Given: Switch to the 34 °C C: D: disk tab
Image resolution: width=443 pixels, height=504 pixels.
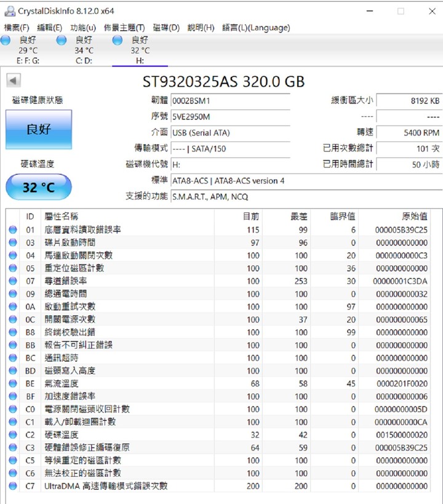Looking at the screenshot, I should pyautogui.click(x=84, y=50).
